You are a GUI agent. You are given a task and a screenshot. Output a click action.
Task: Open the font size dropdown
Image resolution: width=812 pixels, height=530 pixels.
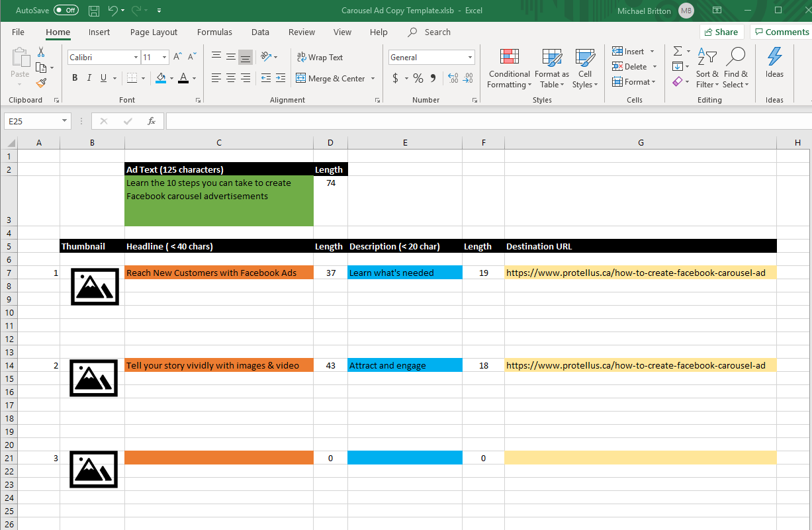(x=165, y=58)
